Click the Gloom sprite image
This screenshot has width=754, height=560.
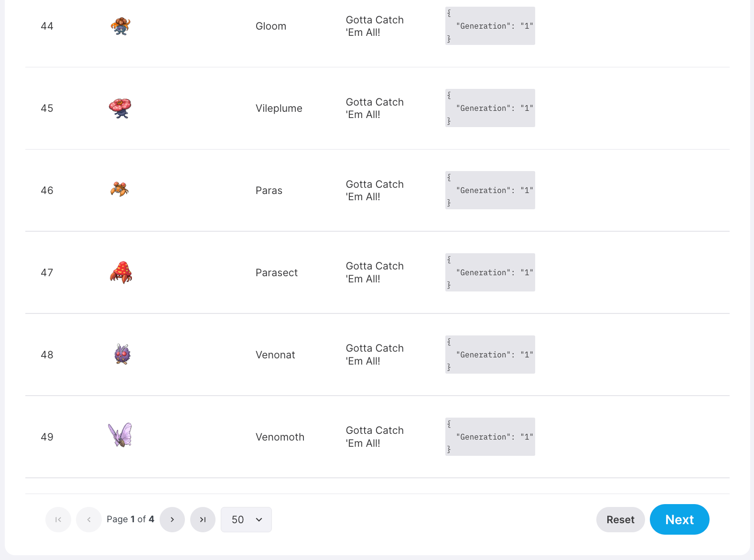coord(120,26)
